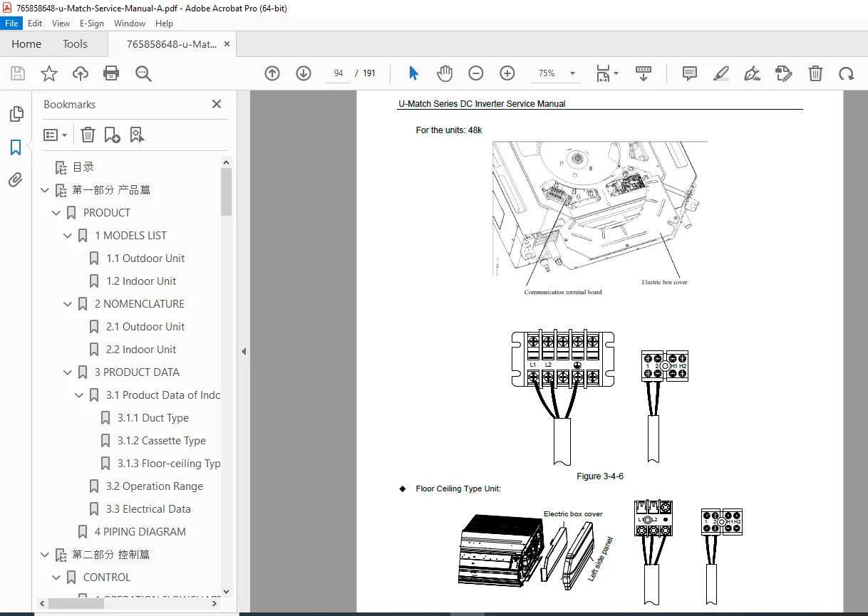The image size is (868, 616).
Task: Switch to the Home tab
Action: click(x=26, y=43)
